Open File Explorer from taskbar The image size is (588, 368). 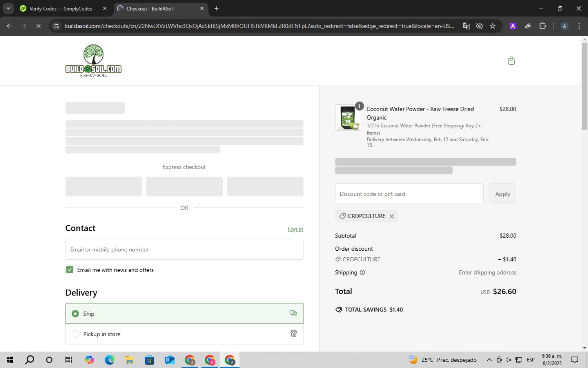pyautogui.click(x=129, y=360)
